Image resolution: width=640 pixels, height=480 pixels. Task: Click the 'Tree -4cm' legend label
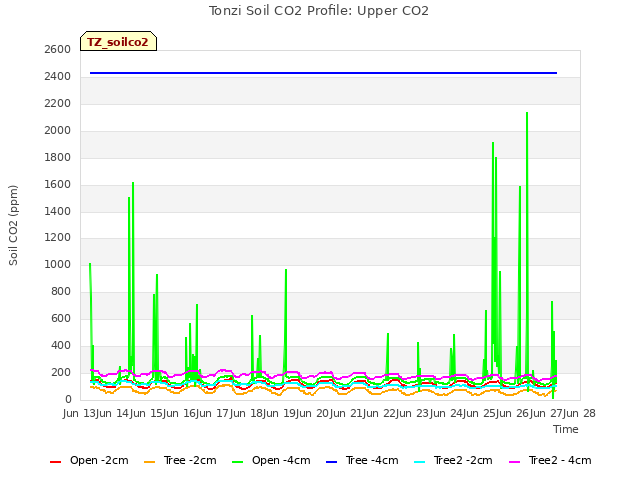372,460
